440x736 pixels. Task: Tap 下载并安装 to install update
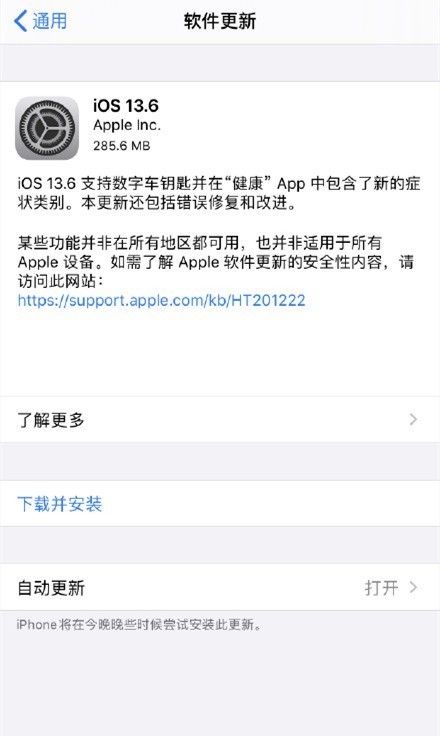click(x=60, y=504)
